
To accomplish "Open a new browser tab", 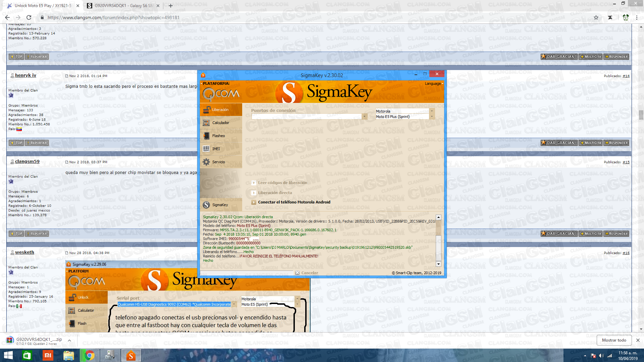I will (x=171, y=6).
